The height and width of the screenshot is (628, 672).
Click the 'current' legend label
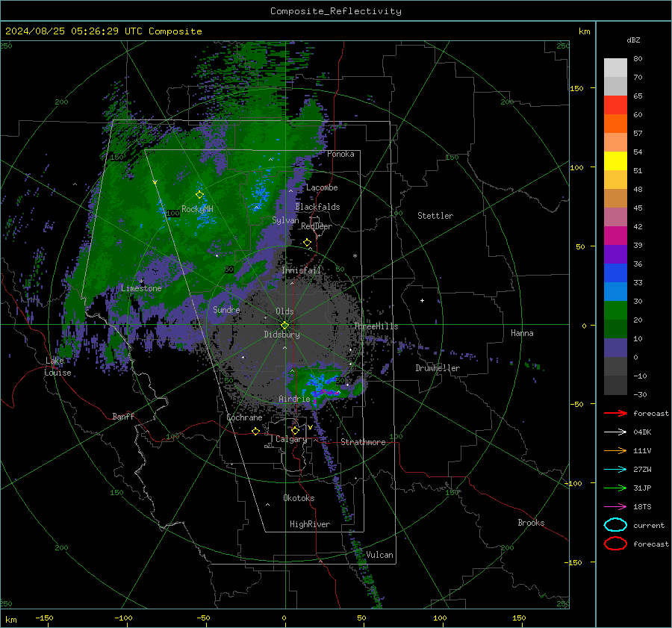pyautogui.click(x=649, y=525)
